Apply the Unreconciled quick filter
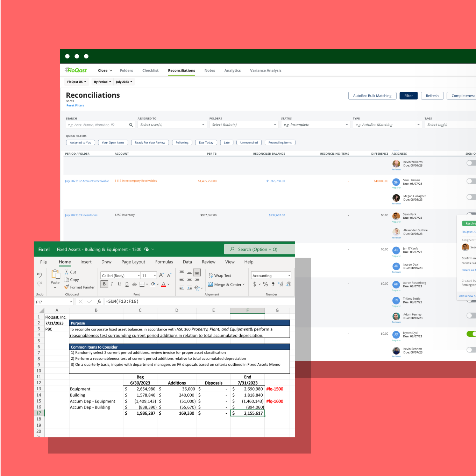 pos(249,143)
